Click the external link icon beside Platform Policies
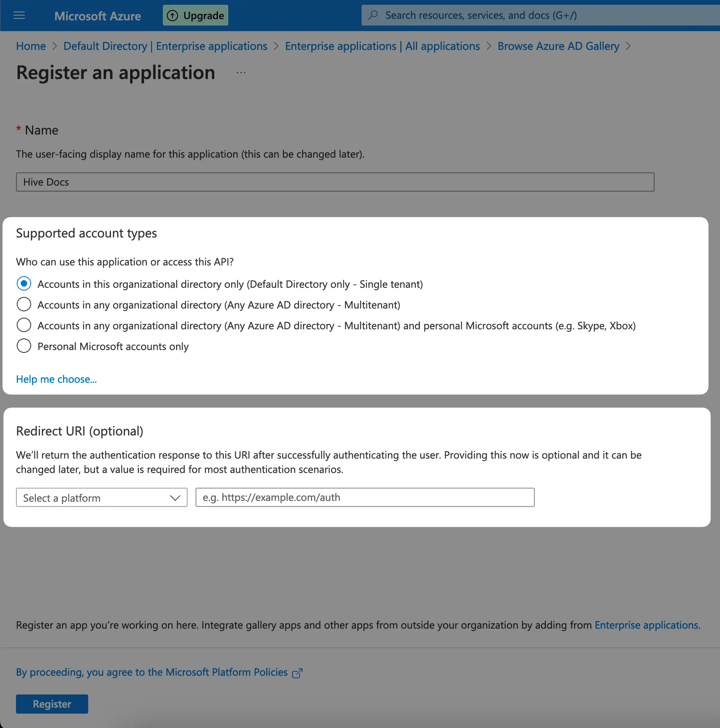720x728 pixels. (297, 673)
